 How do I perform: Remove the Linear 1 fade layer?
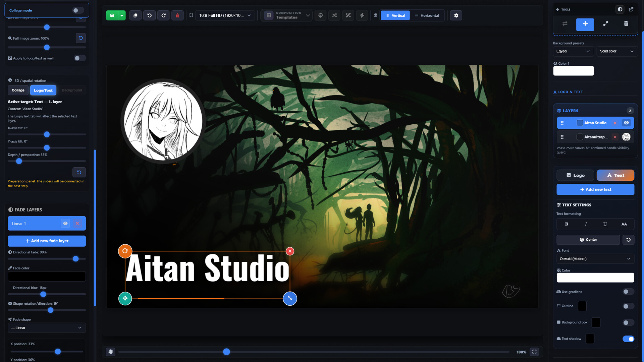tap(77, 224)
